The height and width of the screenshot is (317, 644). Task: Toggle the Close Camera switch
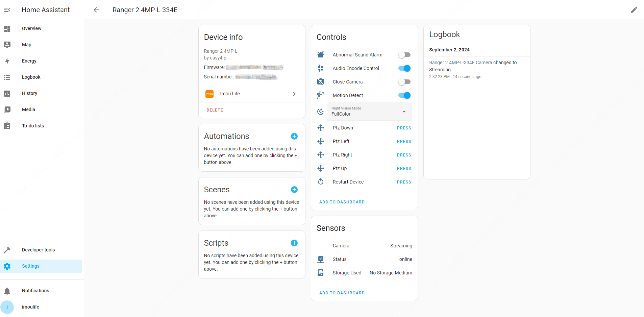pyautogui.click(x=404, y=82)
